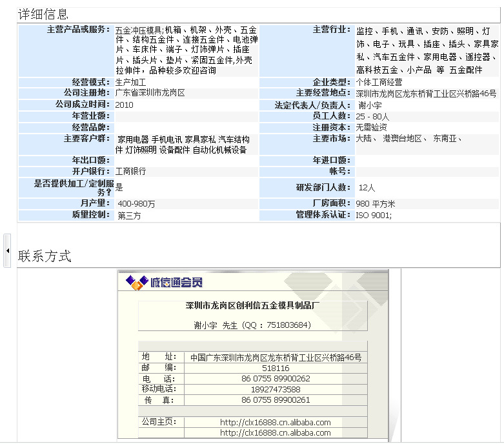Open the homepage link beside the 公司主页 label
The height and width of the screenshot is (444, 504).
[x=275, y=423]
